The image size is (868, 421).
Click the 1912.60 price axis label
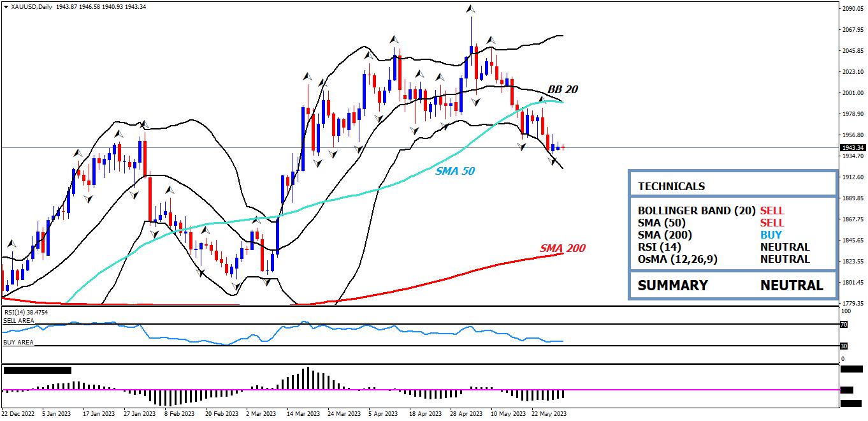coord(852,177)
